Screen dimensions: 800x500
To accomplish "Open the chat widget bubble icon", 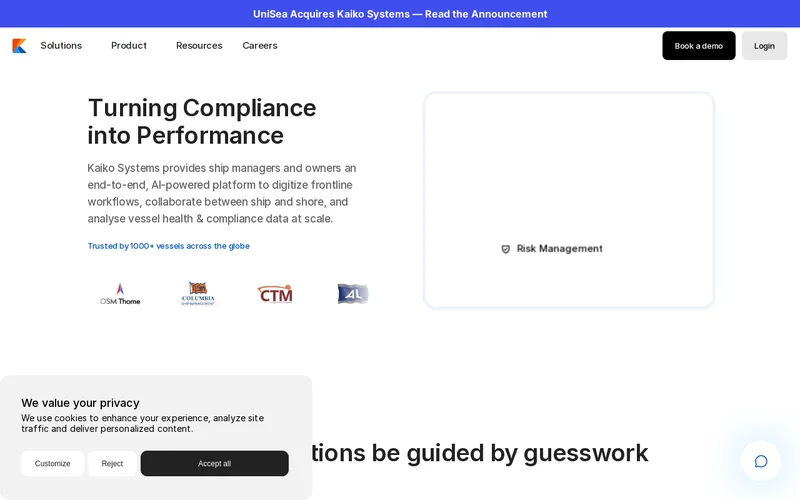I will pyautogui.click(x=761, y=461).
